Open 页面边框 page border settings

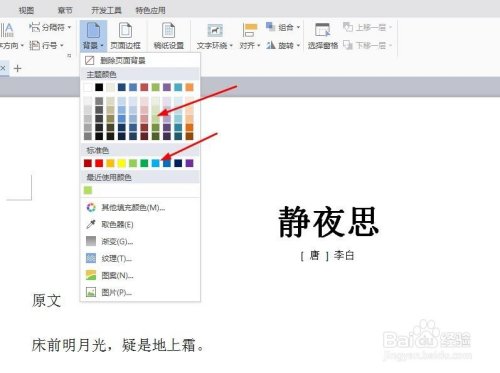[x=125, y=36]
